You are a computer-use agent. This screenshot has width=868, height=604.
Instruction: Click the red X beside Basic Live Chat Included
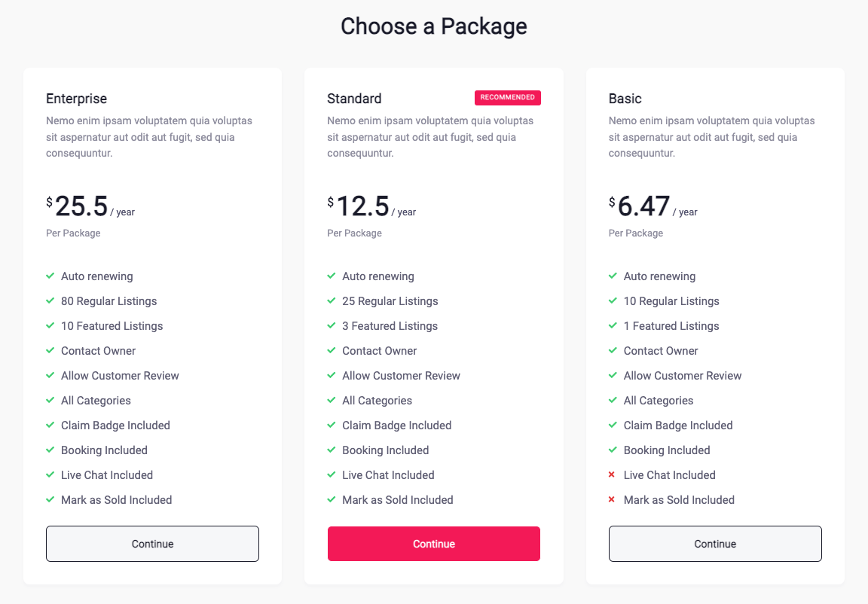pos(613,474)
